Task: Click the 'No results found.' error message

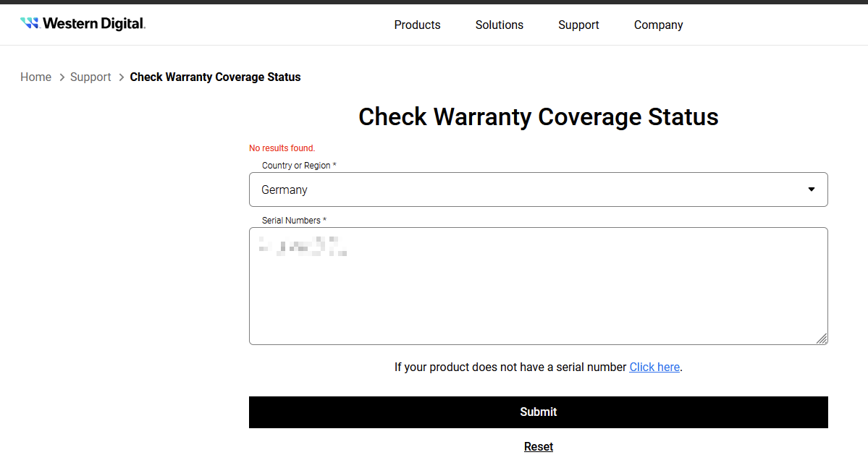Action: [282, 148]
